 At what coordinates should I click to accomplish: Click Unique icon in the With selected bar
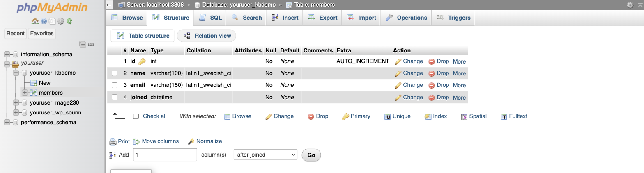coord(387,116)
